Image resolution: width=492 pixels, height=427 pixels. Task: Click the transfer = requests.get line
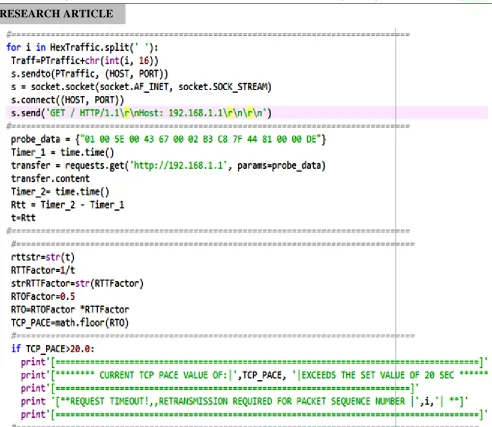(x=168, y=165)
